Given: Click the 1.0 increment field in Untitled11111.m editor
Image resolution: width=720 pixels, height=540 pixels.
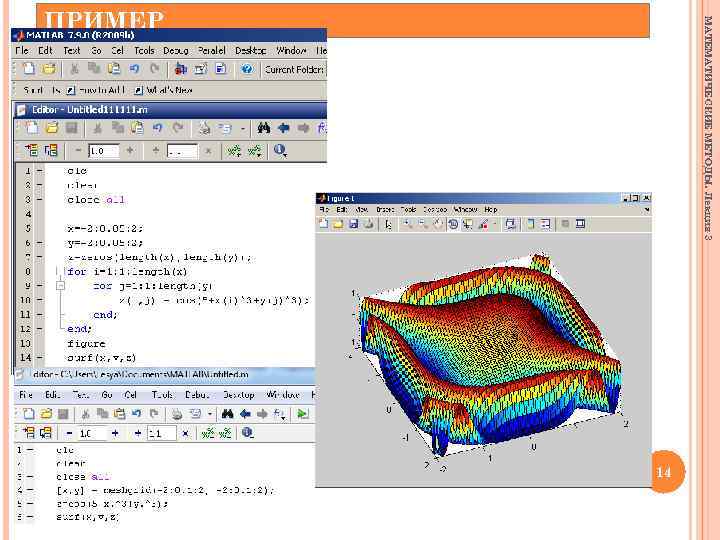Looking at the screenshot, I should click(x=104, y=151).
